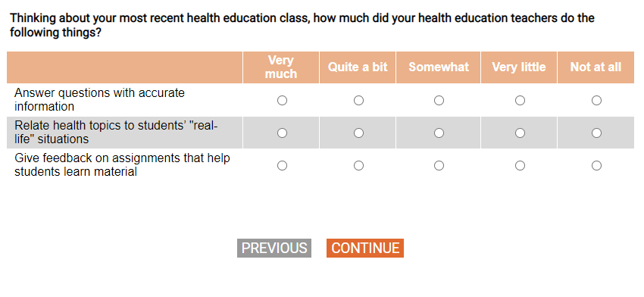Image resolution: width=644 pixels, height=297 pixels.
Task: Mark 'Somewhat' for Relate health topics row
Action: (x=439, y=133)
